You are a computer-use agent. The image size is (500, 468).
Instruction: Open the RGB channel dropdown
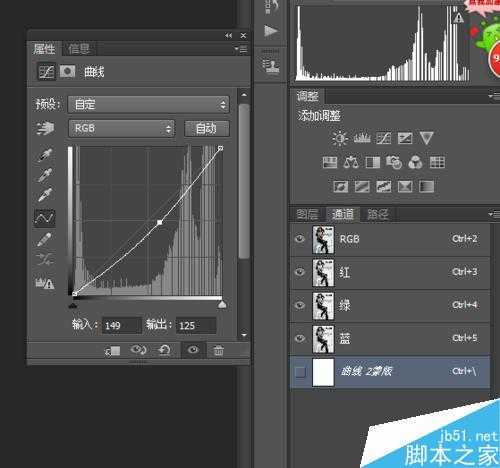pyautogui.click(x=121, y=128)
